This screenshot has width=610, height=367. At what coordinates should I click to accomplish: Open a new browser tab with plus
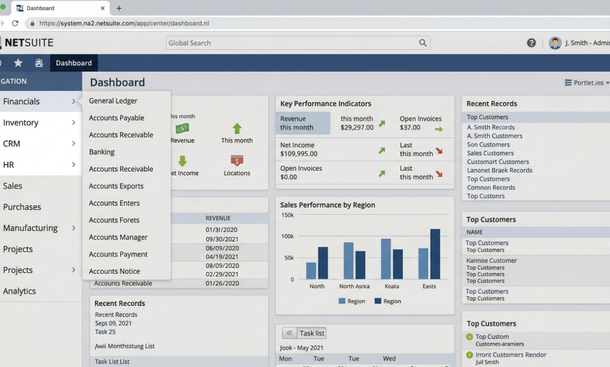119,8
